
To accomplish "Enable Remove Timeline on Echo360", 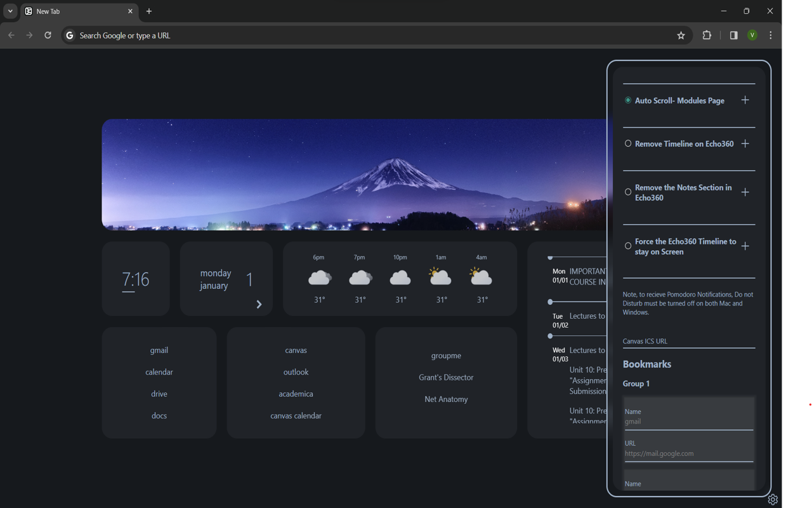I will 628,144.
